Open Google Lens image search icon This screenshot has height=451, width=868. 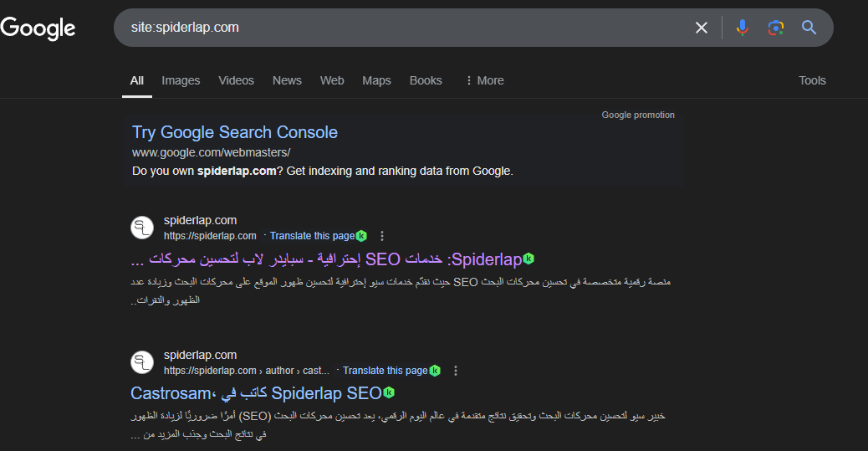776,28
